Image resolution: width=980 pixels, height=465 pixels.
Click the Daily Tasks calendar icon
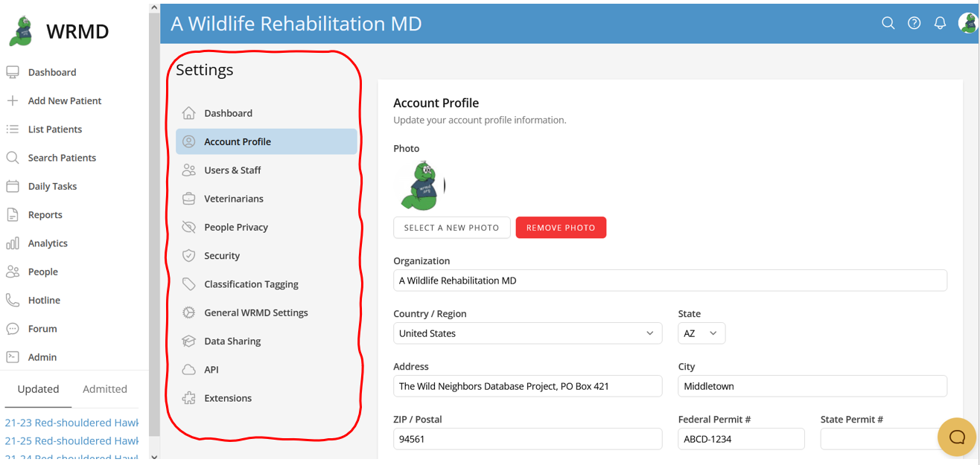[x=13, y=186]
